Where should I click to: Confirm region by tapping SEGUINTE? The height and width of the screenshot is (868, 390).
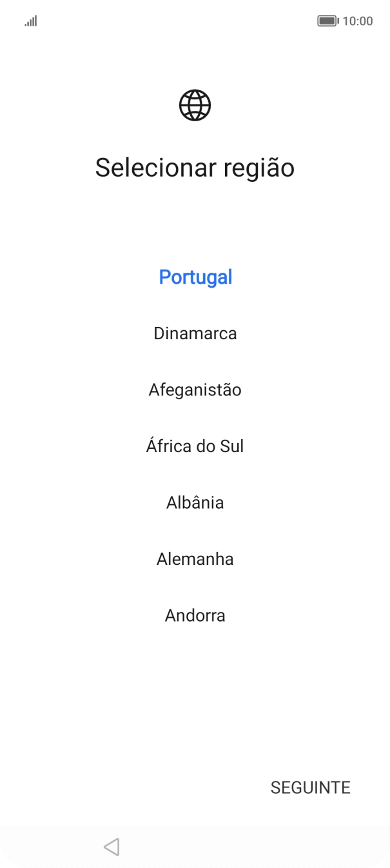pos(310,787)
